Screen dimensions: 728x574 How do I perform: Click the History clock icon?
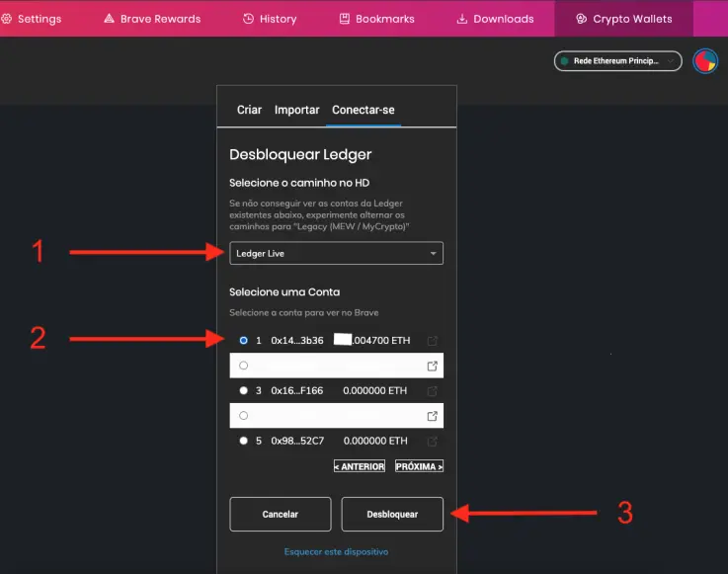248,19
